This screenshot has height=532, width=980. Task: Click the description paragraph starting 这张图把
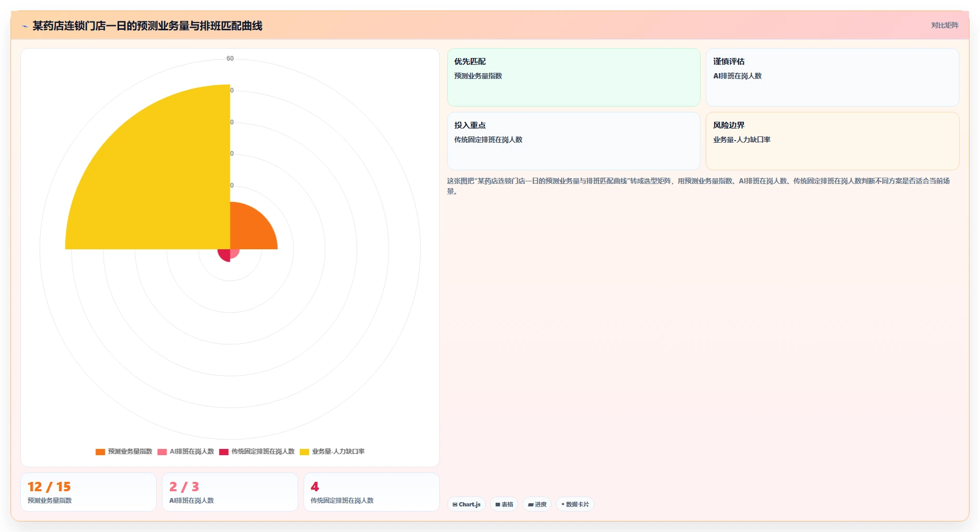tap(698, 186)
